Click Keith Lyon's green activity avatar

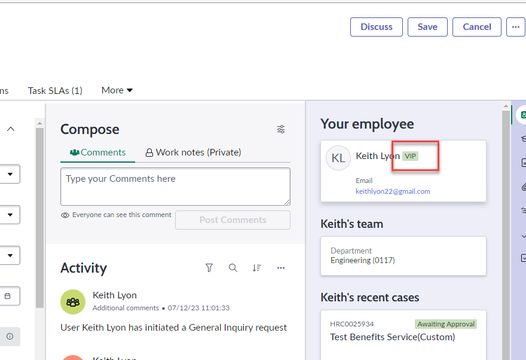[x=73, y=302]
